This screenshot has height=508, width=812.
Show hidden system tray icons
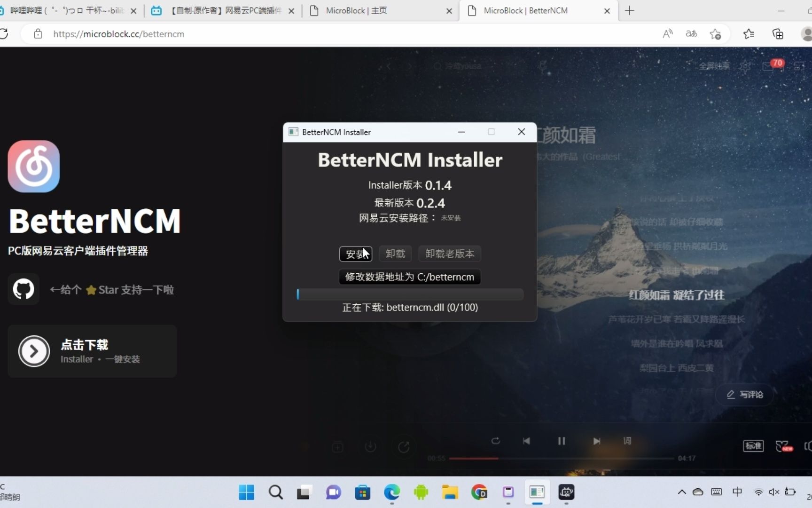pos(681,492)
